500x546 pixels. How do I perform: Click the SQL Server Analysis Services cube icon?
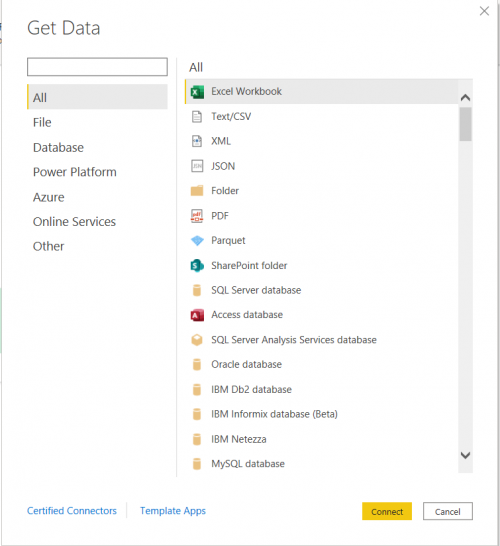tap(197, 340)
